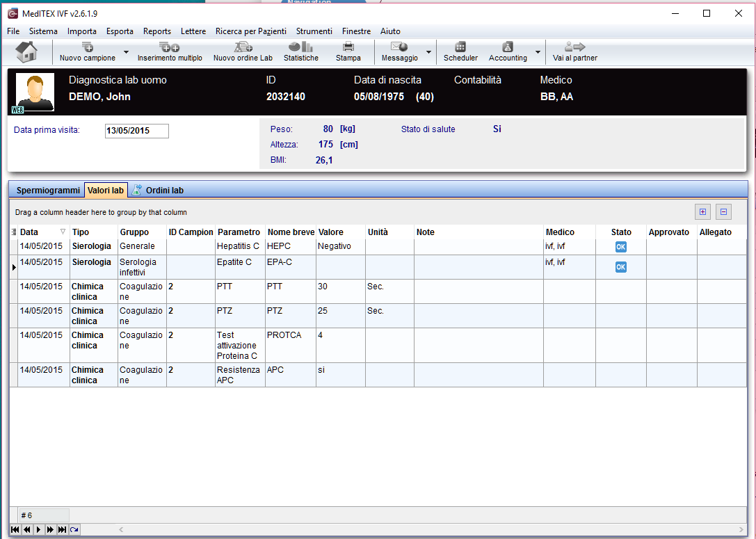The height and width of the screenshot is (539, 756).
Task: Click Inserimento multiplo toolbar icon
Action: coord(170,51)
